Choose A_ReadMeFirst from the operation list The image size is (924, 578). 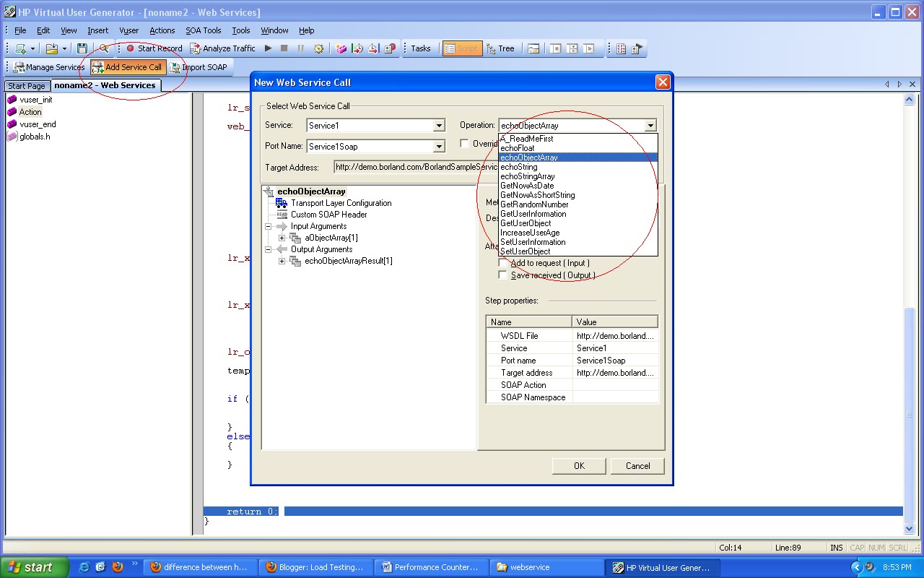coord(578,139)
